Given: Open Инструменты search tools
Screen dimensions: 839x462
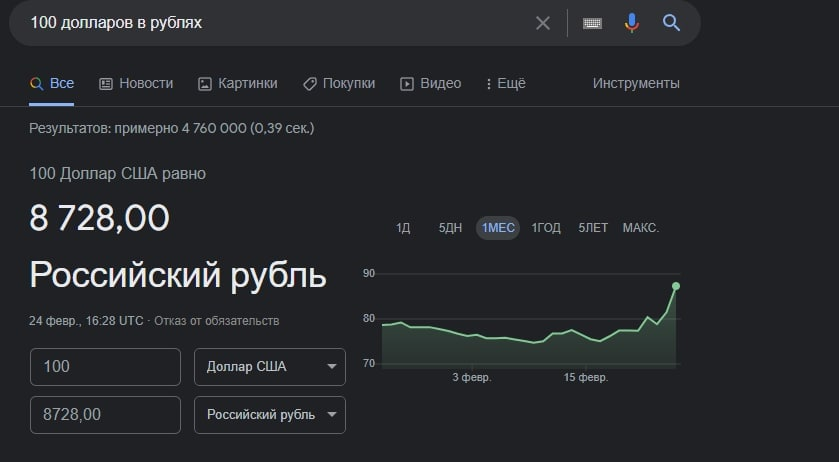Looking at the screenshot, I should point(636,84).
